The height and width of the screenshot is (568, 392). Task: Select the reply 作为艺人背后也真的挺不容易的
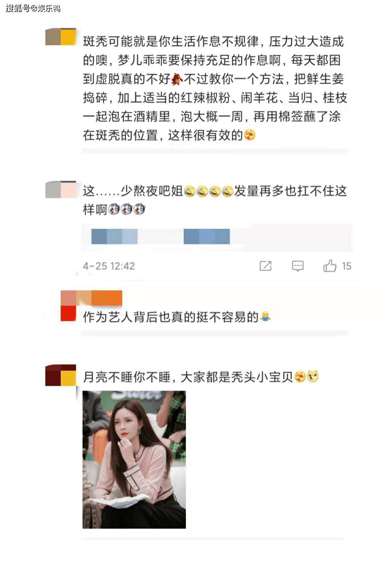[177, 317]
